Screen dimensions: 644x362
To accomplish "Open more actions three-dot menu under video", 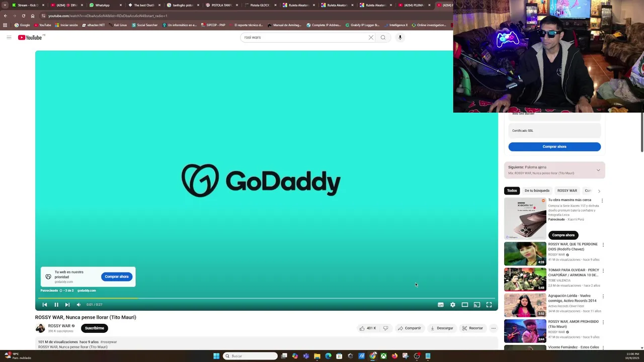I will (x=494, y=328).
